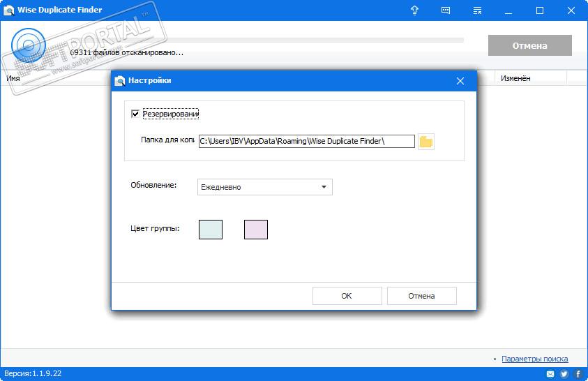This screenshot has height=381, width=588.
Task: Click OK in the Настройки dialog
Action: point(347,296)
